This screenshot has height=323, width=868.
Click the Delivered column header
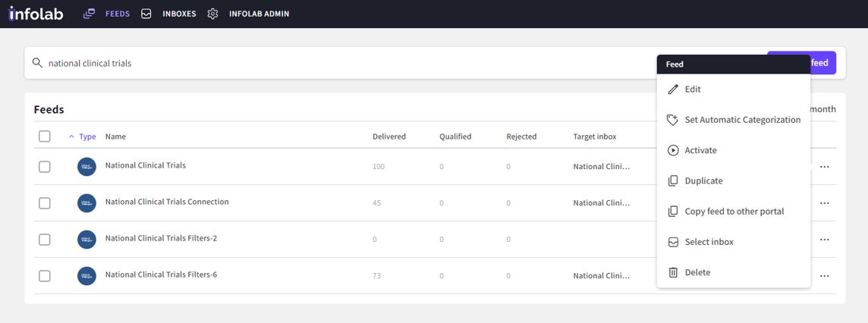[x=389, y=136]
